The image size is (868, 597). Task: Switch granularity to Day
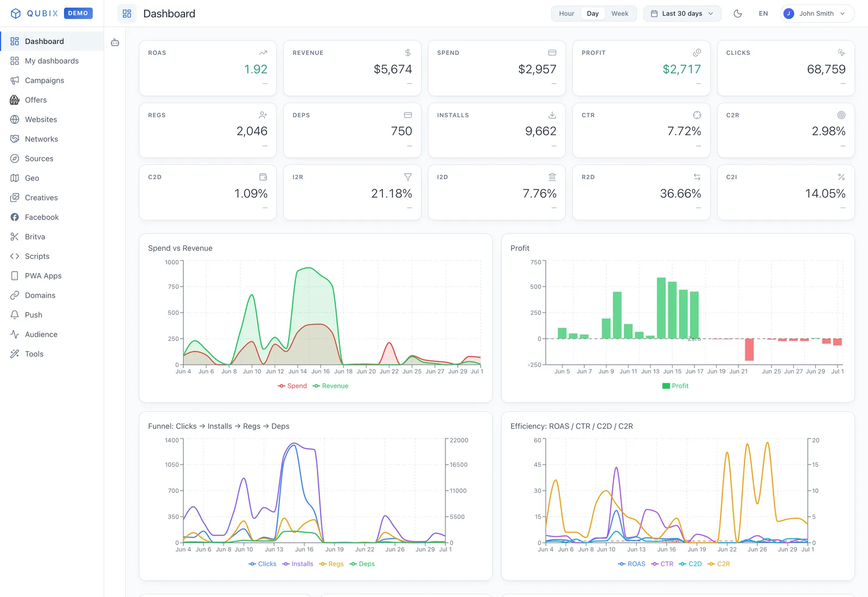593,14
